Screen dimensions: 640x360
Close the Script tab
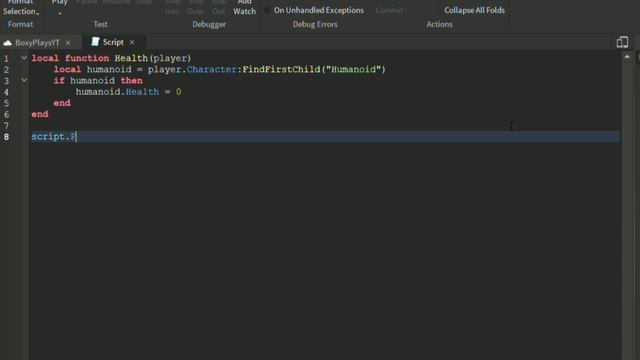(132, 42)
